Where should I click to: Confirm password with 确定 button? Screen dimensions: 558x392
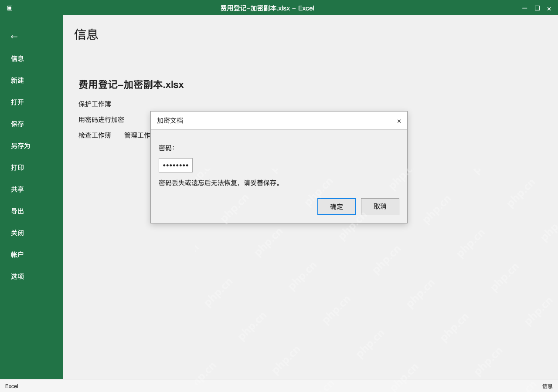[337, 206]
